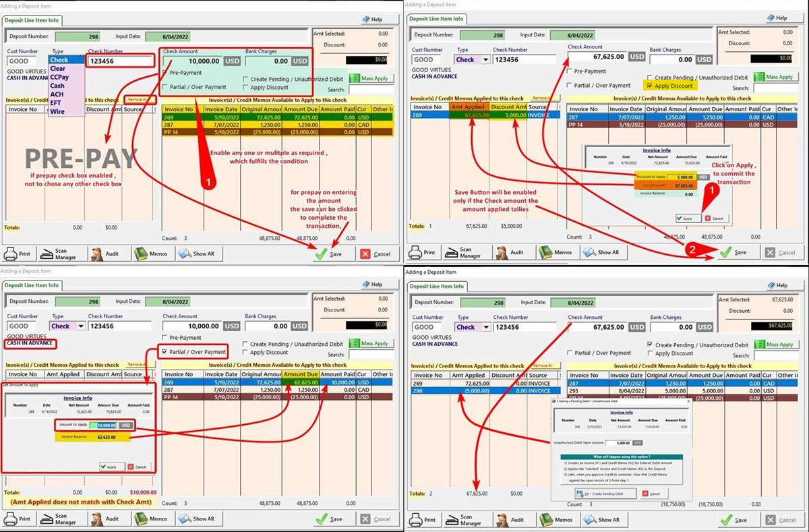This screenshot has width=809, height=532.
Task: Click the Audit icon in the bottom-left window
Action: 96,519
